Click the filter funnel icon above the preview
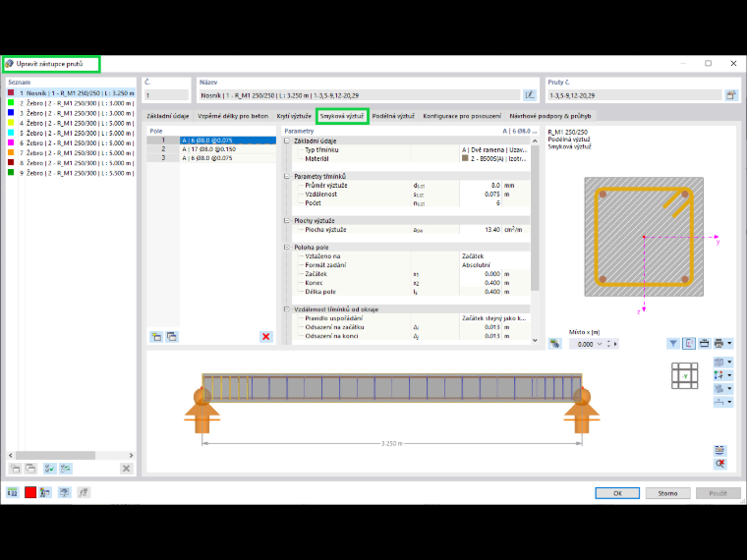The image size is (747, 560). coord(672,343)
